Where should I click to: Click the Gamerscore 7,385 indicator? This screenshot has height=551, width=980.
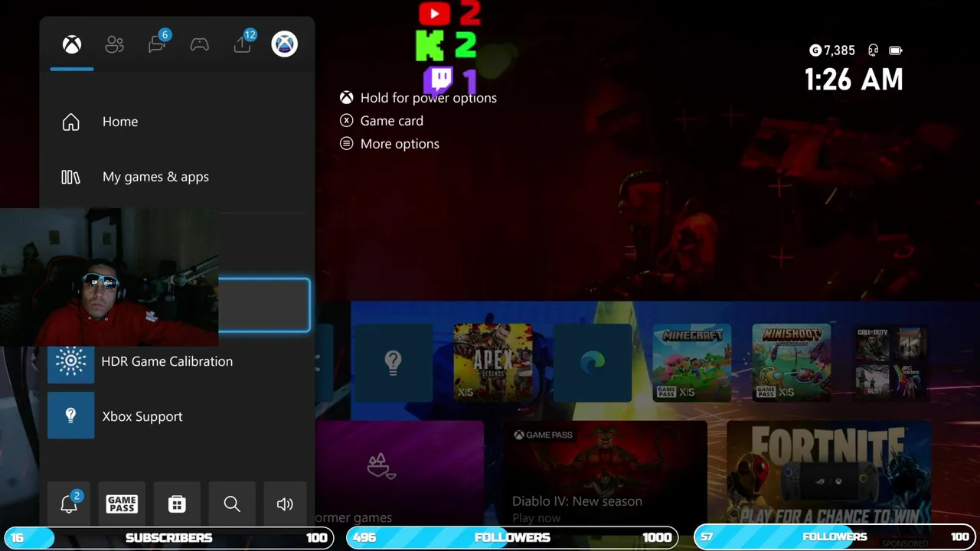click(832, 51)
